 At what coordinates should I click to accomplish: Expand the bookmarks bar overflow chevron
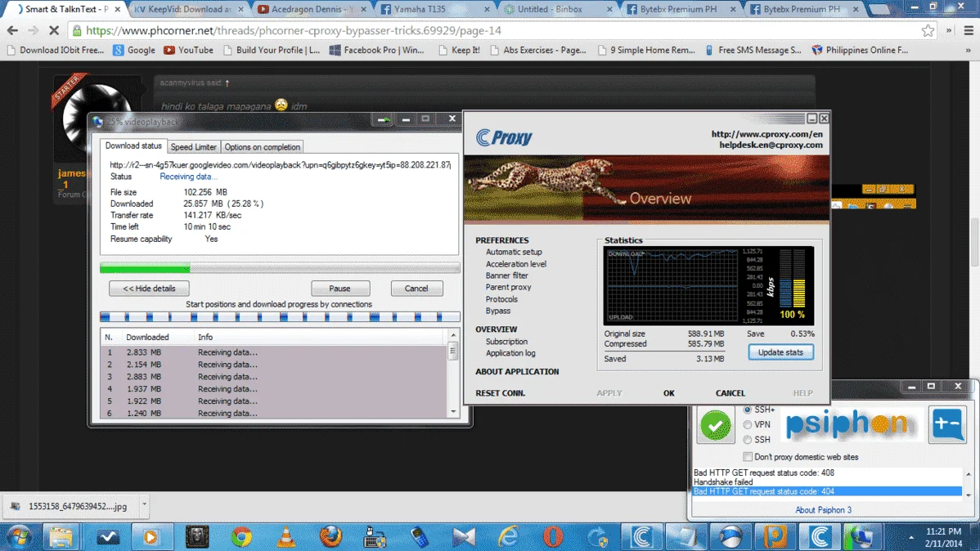[968, 50]
